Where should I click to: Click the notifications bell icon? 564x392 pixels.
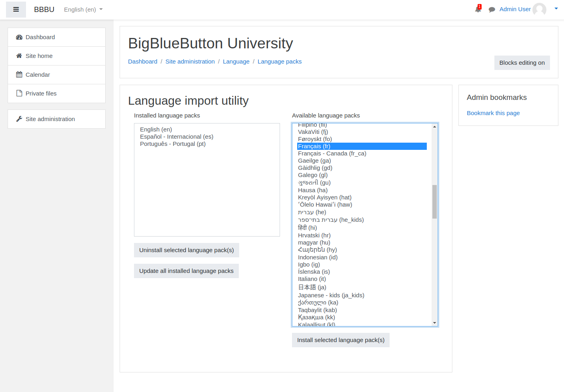(478, 9)
